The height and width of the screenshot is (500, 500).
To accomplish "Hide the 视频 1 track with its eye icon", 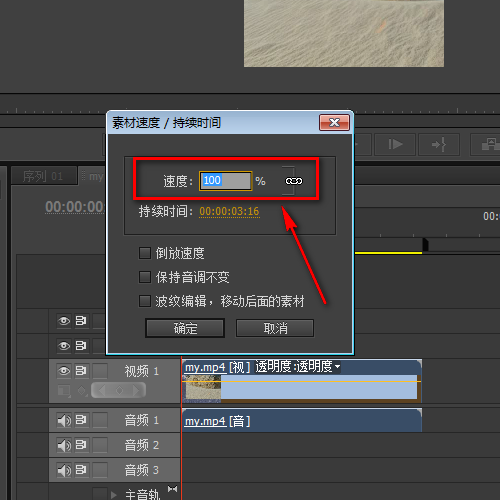I will coord(64,371).
